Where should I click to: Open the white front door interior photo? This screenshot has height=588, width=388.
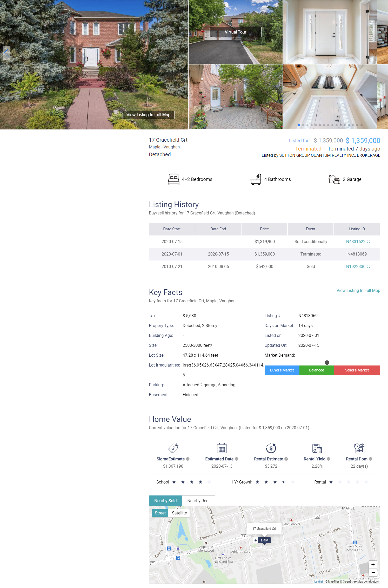tap(330, 32)
